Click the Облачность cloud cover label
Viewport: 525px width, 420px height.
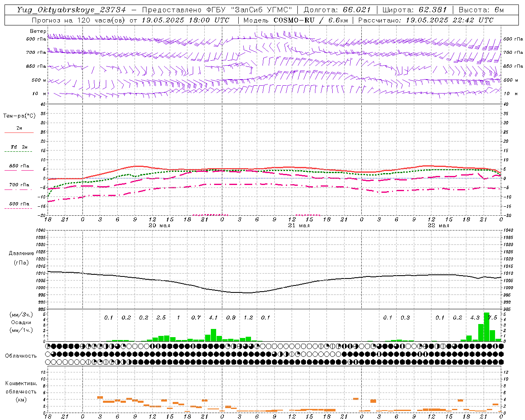point(21,356)
